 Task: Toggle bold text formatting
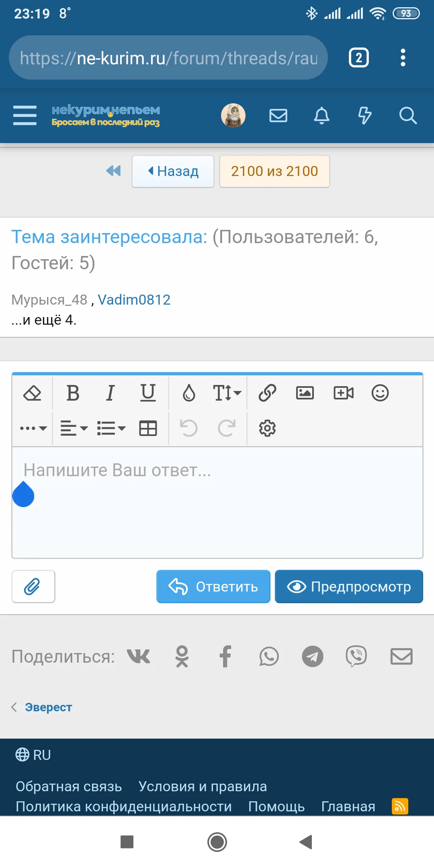(x=73, y=393)
